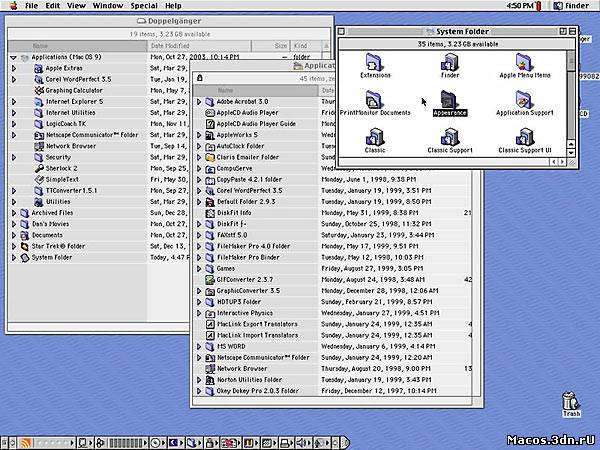Click the AppleCD Audio Player Guide icon

[x=210, y=124]
